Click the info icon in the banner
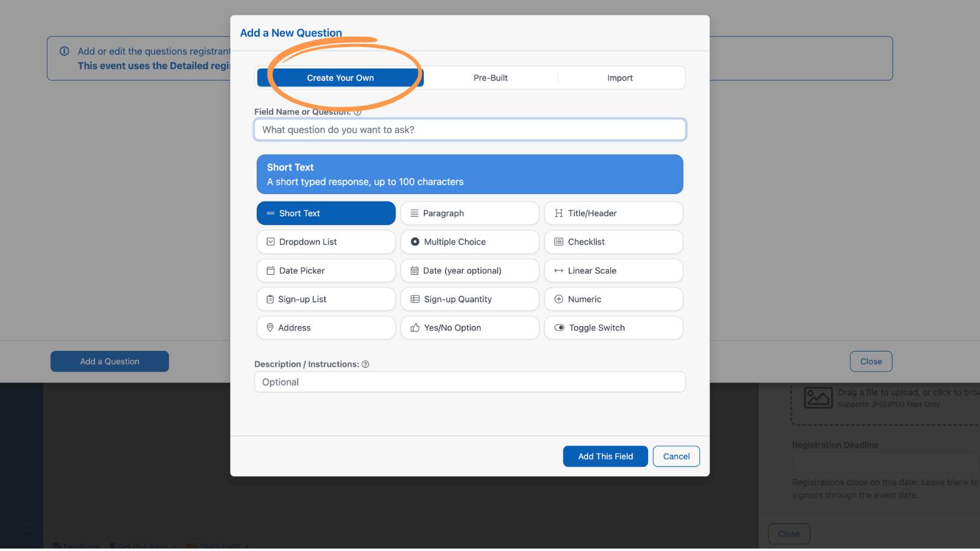 click(64, 51)
